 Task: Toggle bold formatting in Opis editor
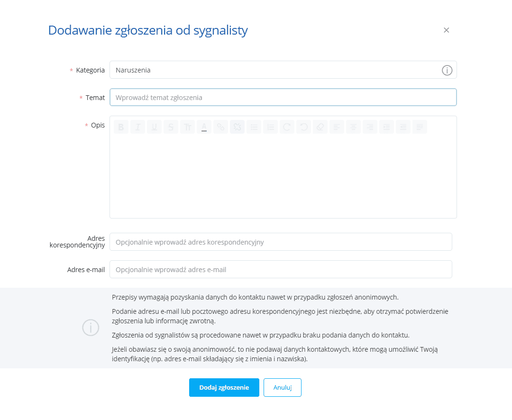coord(121,127)
